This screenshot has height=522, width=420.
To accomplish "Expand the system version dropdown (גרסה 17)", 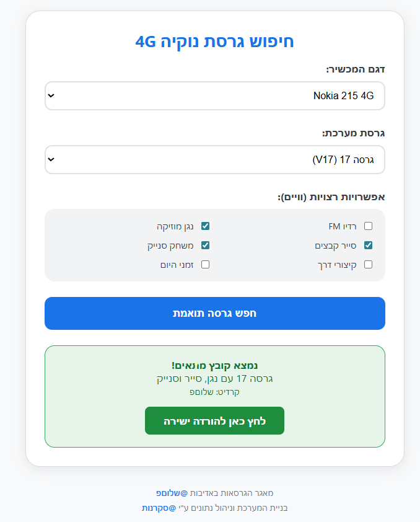I will click(214, 160).
